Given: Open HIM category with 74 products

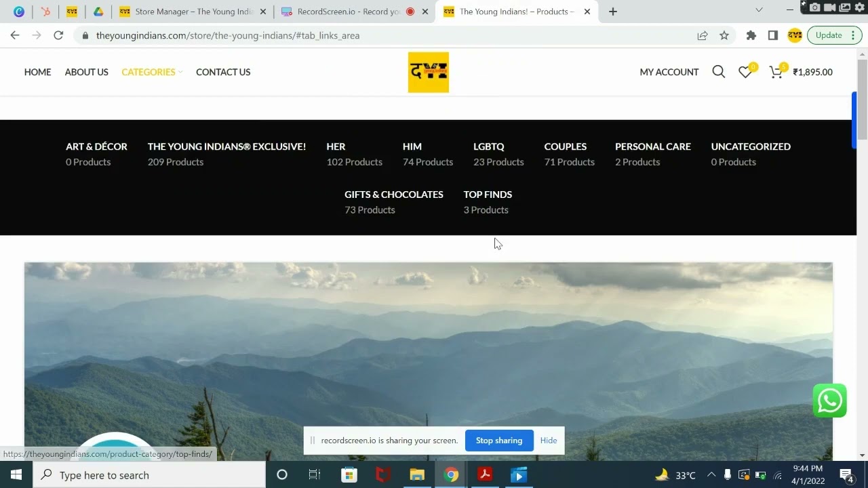Looking at the screenshot, I should tap(412, 146).
